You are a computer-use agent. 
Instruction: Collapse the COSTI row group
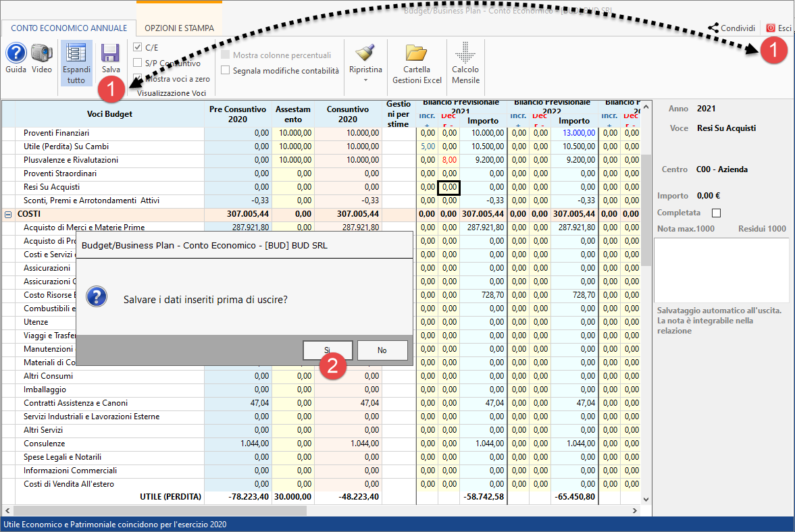point(8,214)
